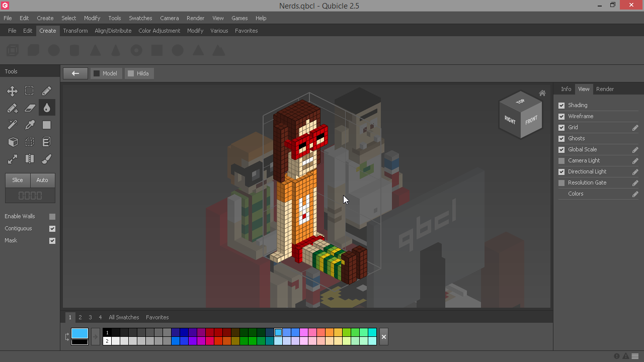Select the rectangle selection tool
The width and height of the screenshot is (644, 362).
30,91
